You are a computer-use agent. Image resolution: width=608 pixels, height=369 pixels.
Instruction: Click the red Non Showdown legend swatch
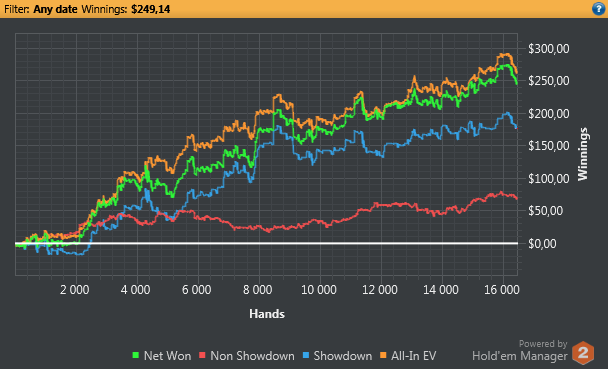202,355
